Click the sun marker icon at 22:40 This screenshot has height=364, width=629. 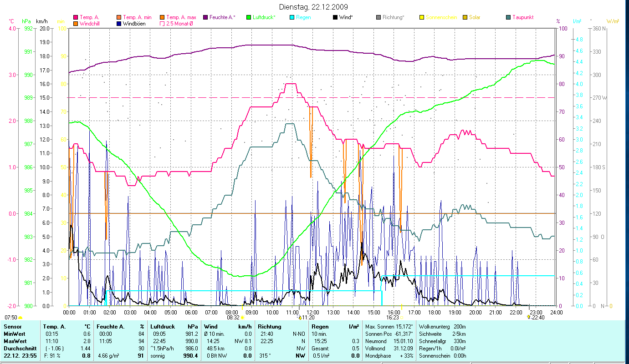(x=528, y=317)
